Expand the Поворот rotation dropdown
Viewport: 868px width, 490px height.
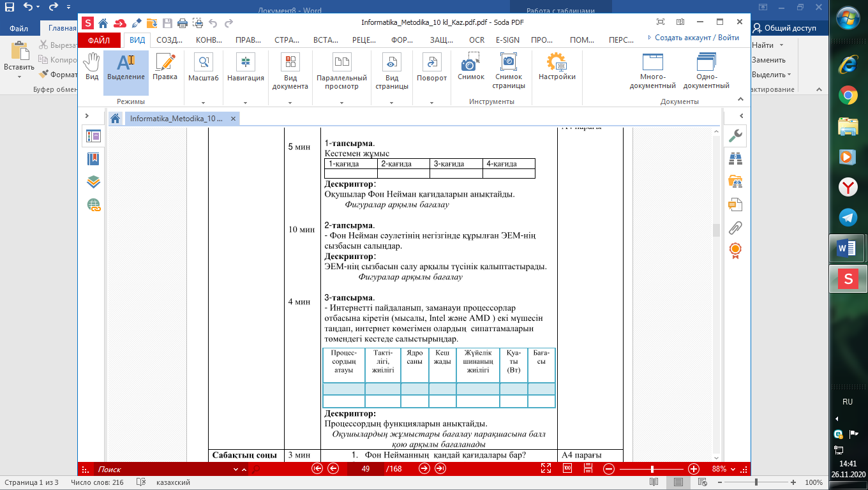click(x=432, y=102)
